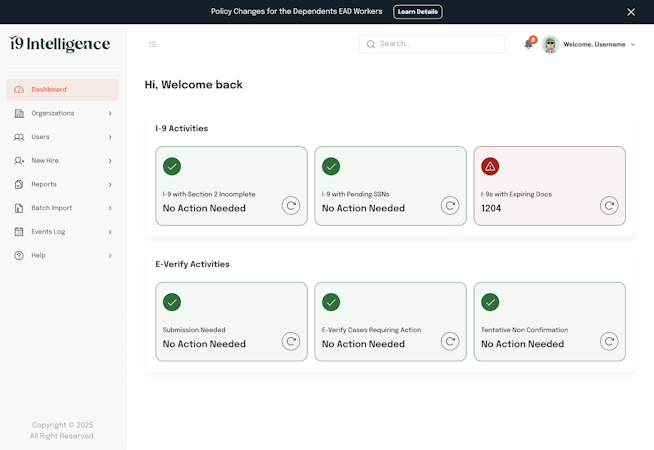
Task: Focus the Search input field
Action: [438, 44]
